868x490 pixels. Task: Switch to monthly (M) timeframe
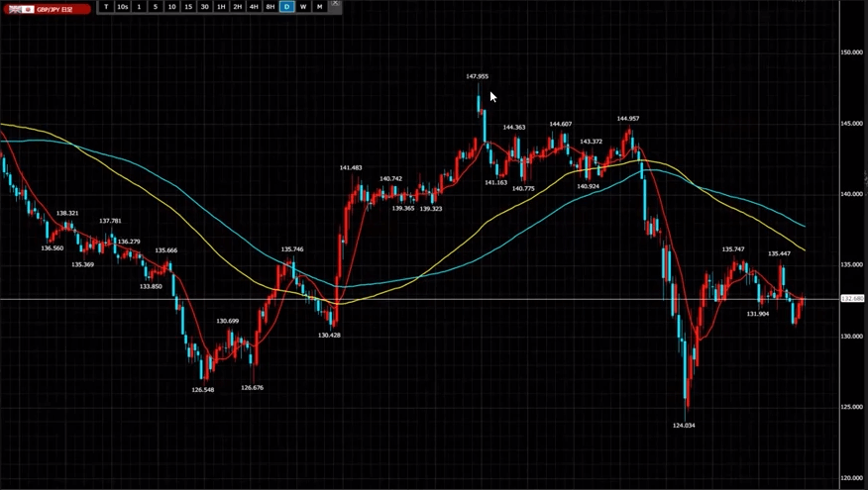pyautogui.click(x=319, y=7)
